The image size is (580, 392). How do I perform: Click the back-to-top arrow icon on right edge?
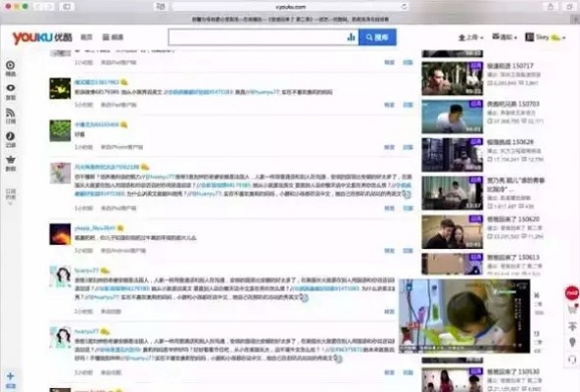coord(572,326)
